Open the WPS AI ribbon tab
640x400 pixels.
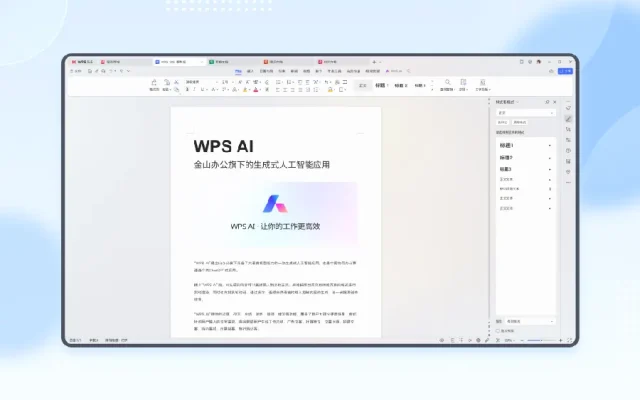pyautogui.click(x=394, y=71)
